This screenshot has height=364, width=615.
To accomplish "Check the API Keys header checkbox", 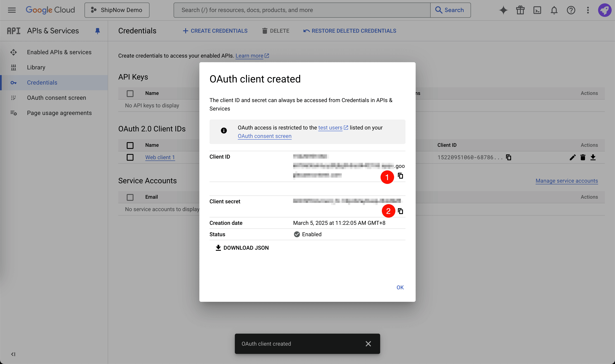I will (x=130, y=93).
